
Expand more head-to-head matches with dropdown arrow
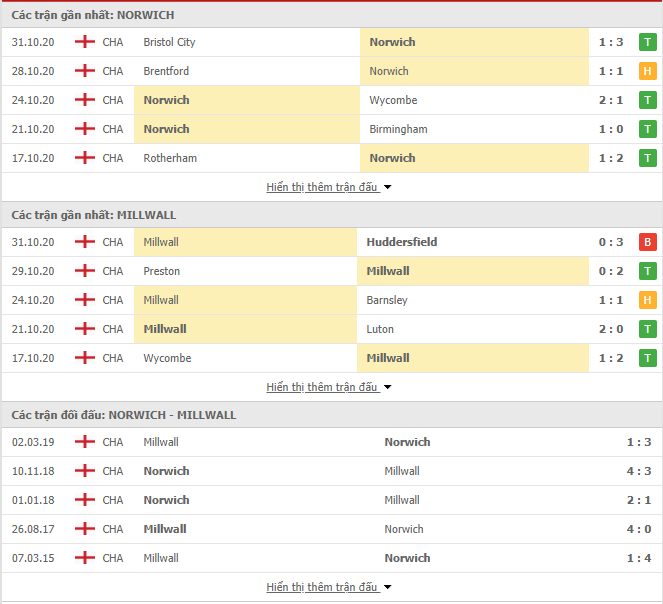387,587
